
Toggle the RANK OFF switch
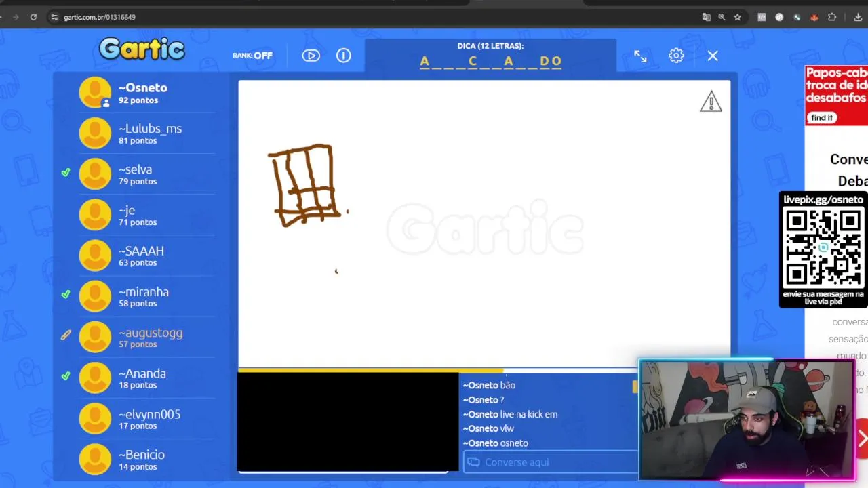(x=252, y=56)
